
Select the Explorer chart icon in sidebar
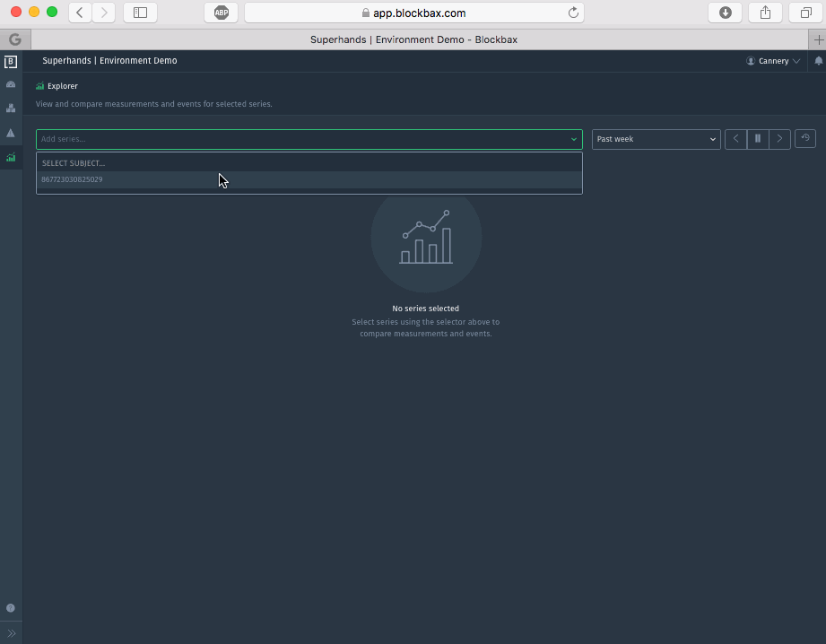pos(11,157)
